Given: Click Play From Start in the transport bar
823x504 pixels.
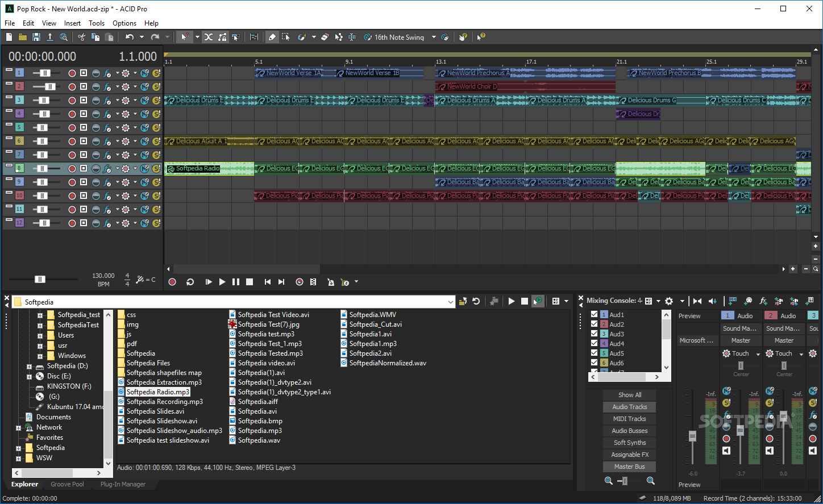Looking at the screenshot, I should [209, 282].
